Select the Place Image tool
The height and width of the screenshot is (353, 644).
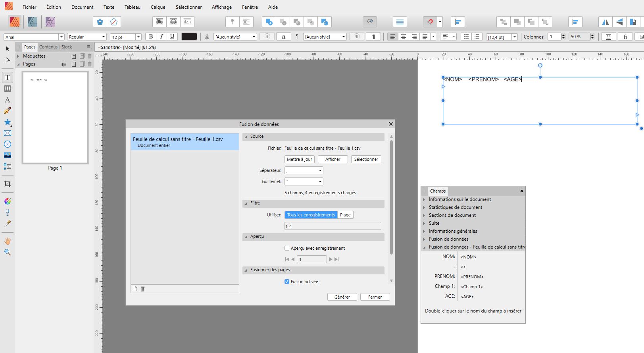click(x=7, y=155)
